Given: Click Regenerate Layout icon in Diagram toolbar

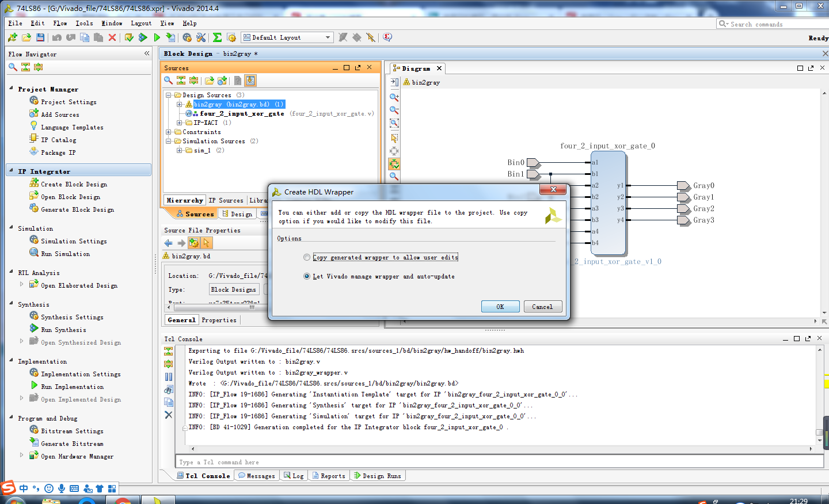Looking at the screenshot, I should pos(394,164).
